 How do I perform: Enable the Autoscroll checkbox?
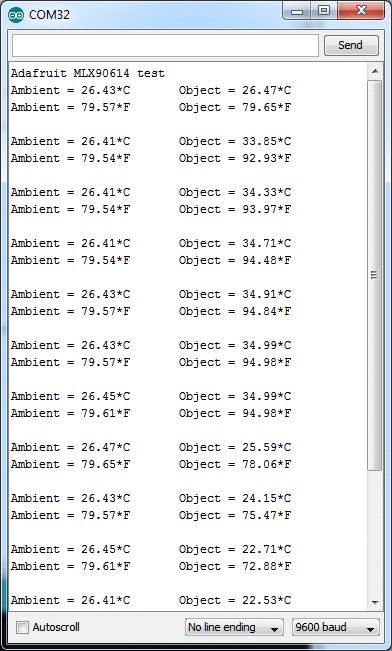(22, 627)
